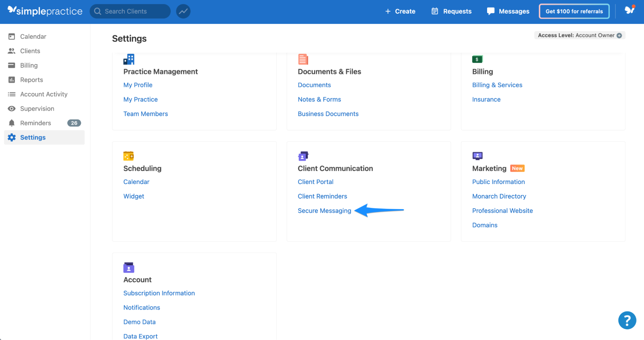This screenshot has height=340, width=644.
Task: Click the Get $100 for referrals button
Action: click(x=574, y=11)
